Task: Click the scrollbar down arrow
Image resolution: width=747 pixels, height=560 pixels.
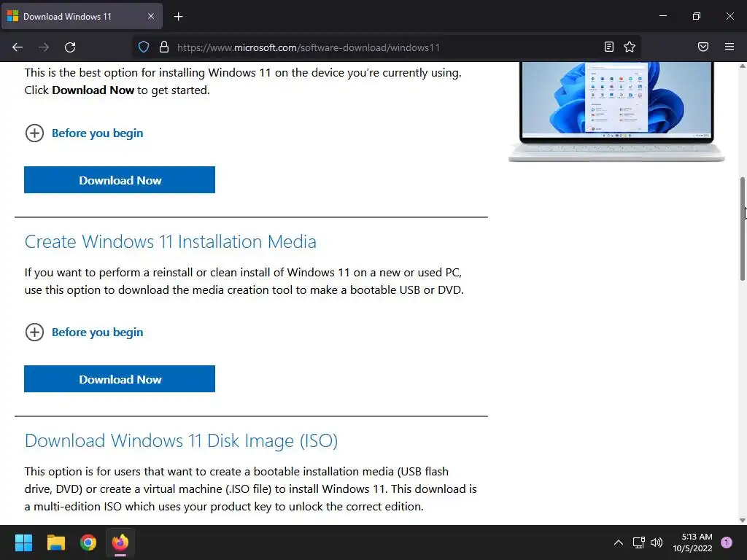Action: 743,520
